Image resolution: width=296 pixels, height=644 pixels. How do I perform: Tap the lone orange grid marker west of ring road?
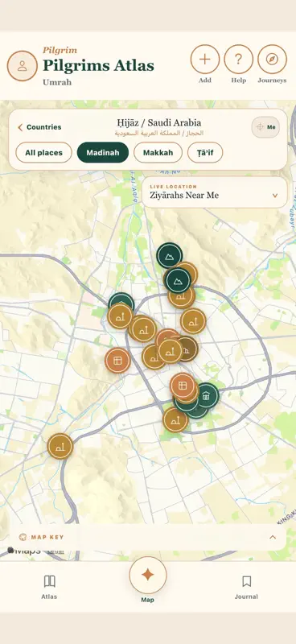coord(117,360)
